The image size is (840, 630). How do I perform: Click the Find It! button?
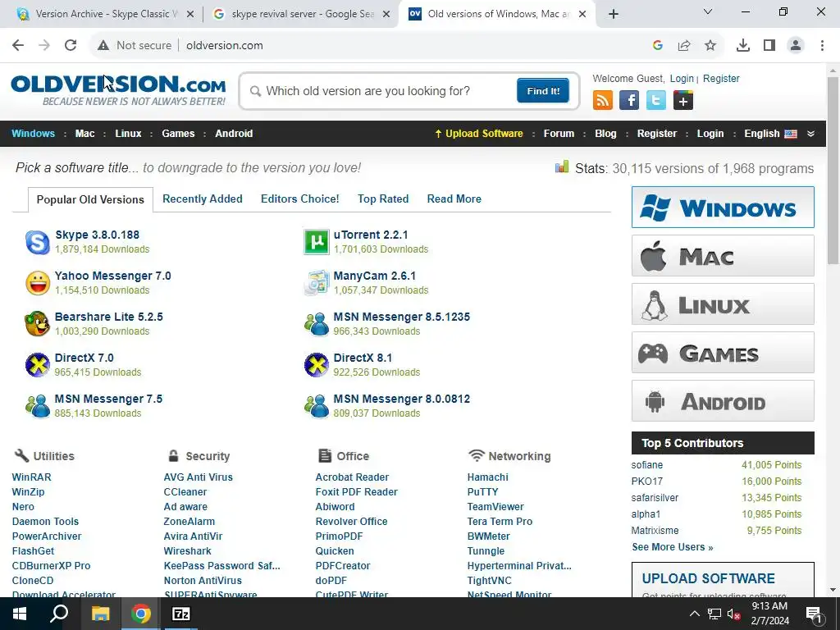coord(543,90)
